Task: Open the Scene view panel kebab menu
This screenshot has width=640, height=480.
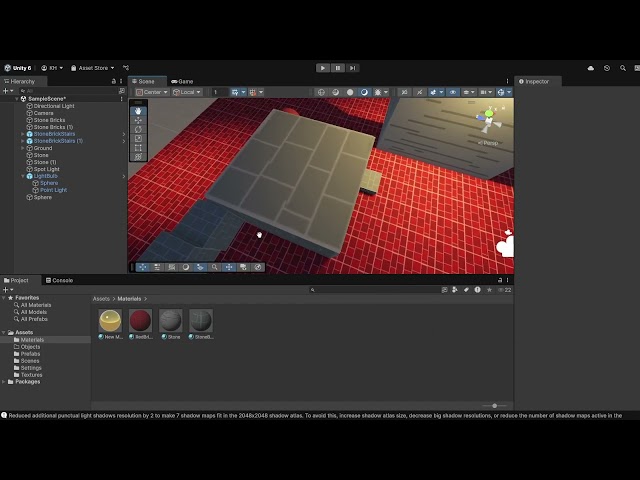Action: coord(507,81)
